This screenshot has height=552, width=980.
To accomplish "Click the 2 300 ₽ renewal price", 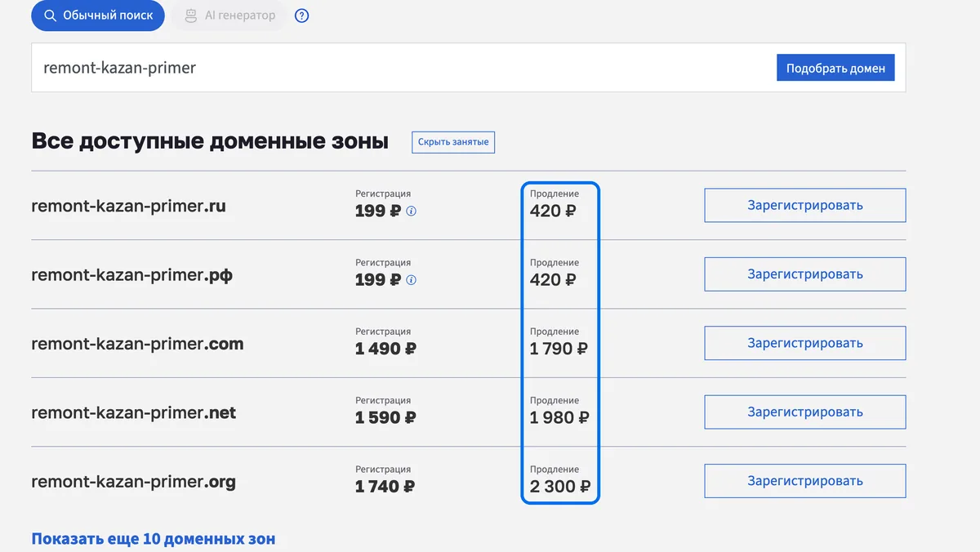I will [x=560, y=487].
